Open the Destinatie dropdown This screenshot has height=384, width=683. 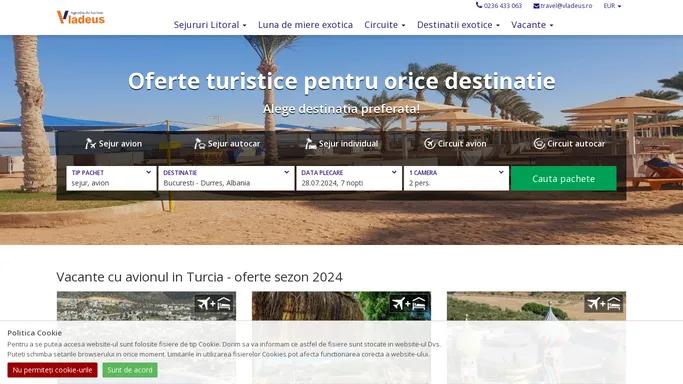tap(227, 178)
